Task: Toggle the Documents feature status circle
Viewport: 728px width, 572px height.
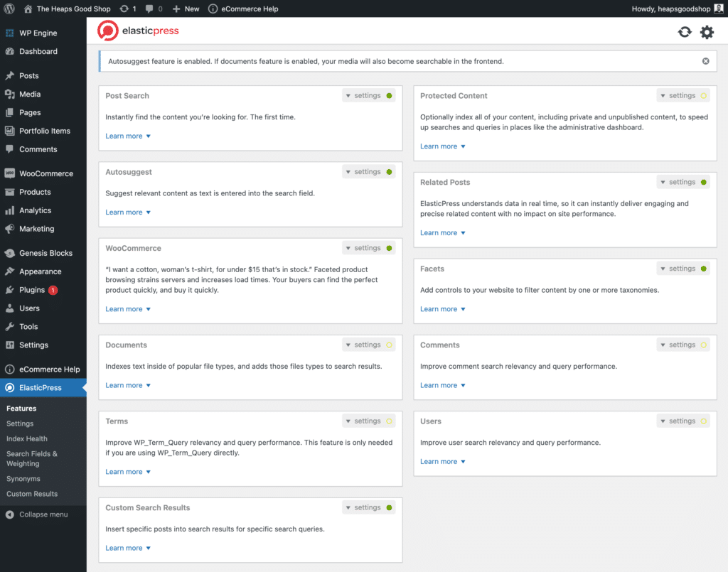Action: click(389, 345)
